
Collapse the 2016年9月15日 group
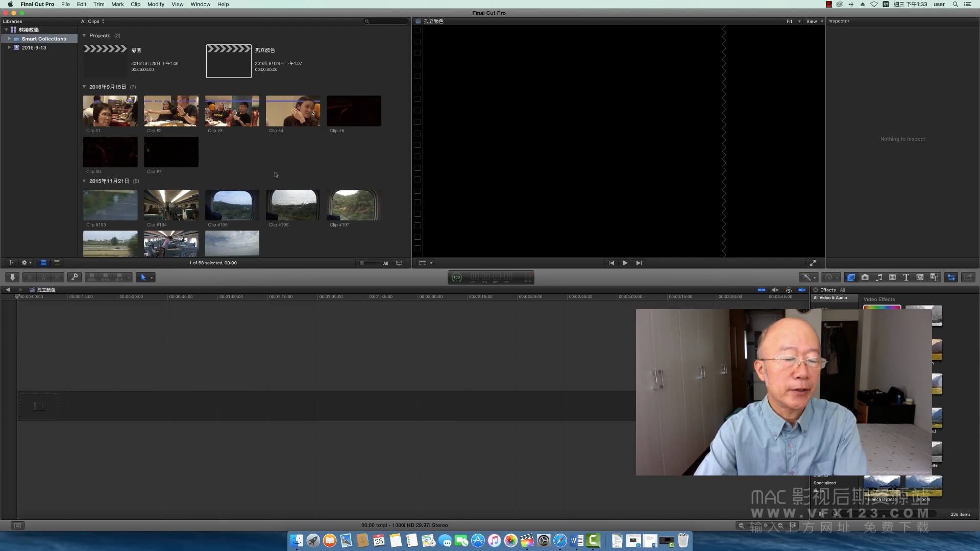point(84,87)
